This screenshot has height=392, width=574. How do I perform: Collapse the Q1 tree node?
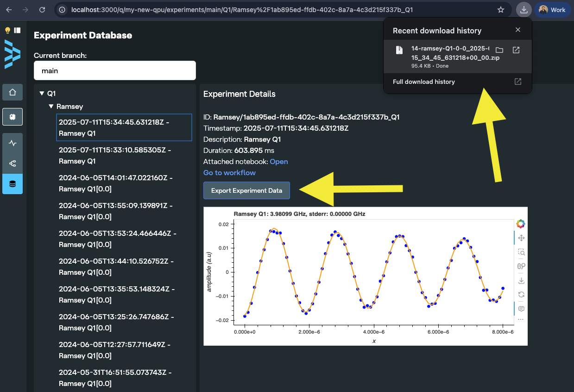[42, 94]
